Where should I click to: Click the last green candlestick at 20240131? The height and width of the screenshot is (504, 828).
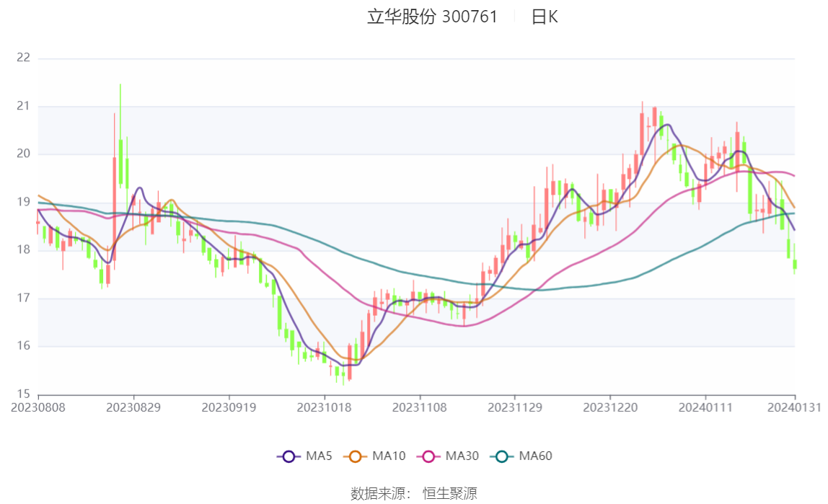[x=795, y=263]
